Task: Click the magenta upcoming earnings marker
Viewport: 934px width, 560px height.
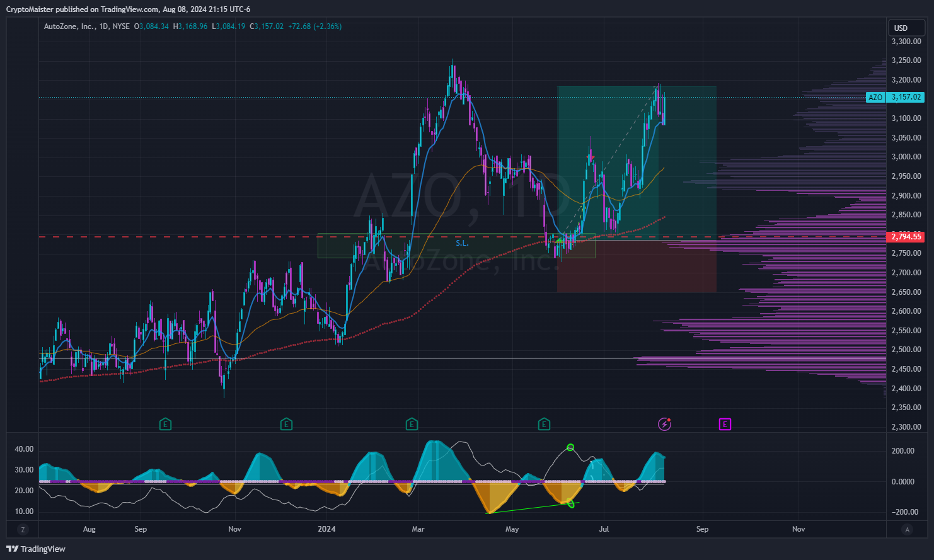Action: coord(725,425)
